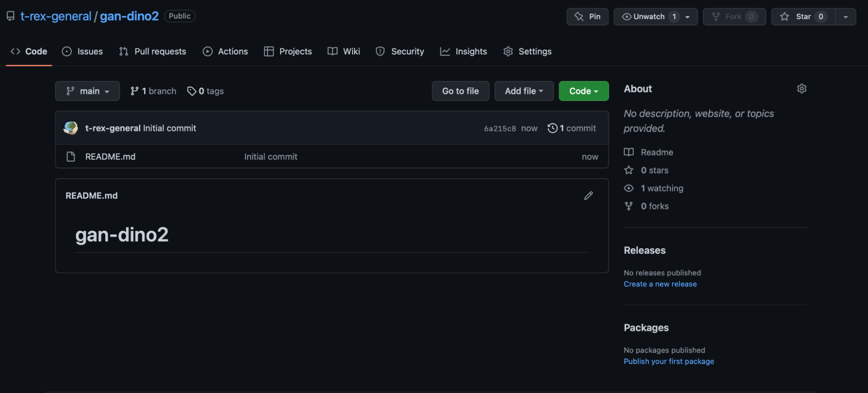Open the gan-dino2 repository link

(x=129, y=16)
